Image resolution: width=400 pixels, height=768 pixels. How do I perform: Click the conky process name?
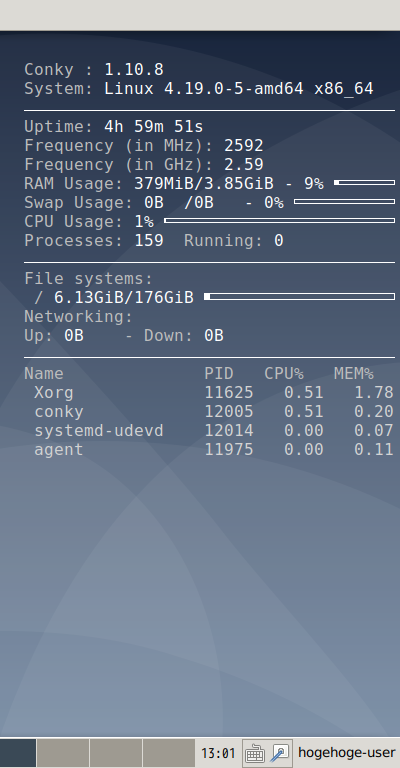click(x=59, y=412)
